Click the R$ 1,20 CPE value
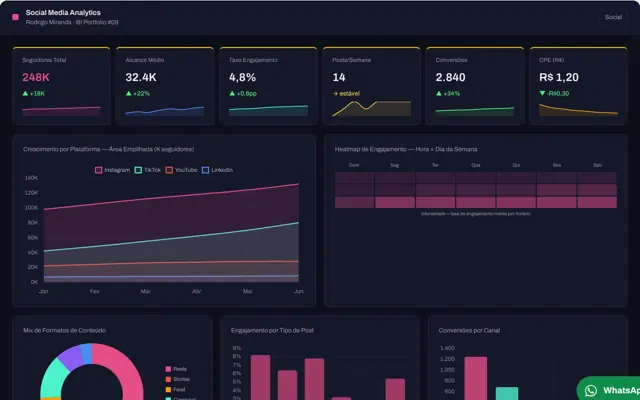The height and width of the screenshot is (400, 640). pyautogui.click(x=558, y=77)
